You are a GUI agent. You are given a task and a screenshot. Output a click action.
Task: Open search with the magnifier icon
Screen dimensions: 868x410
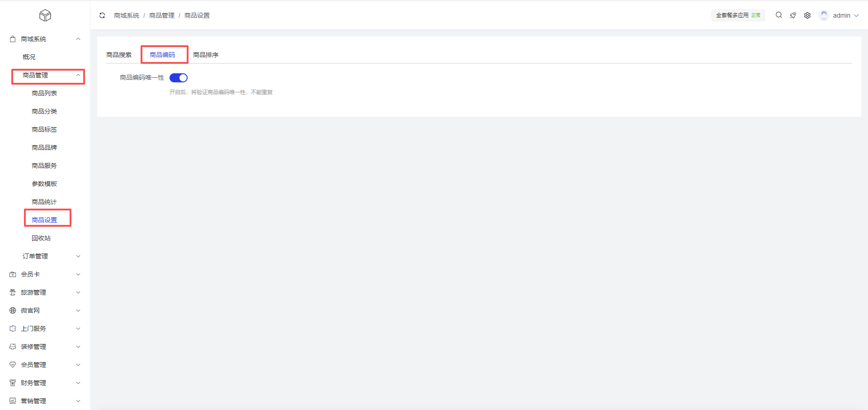coord(779,15)
